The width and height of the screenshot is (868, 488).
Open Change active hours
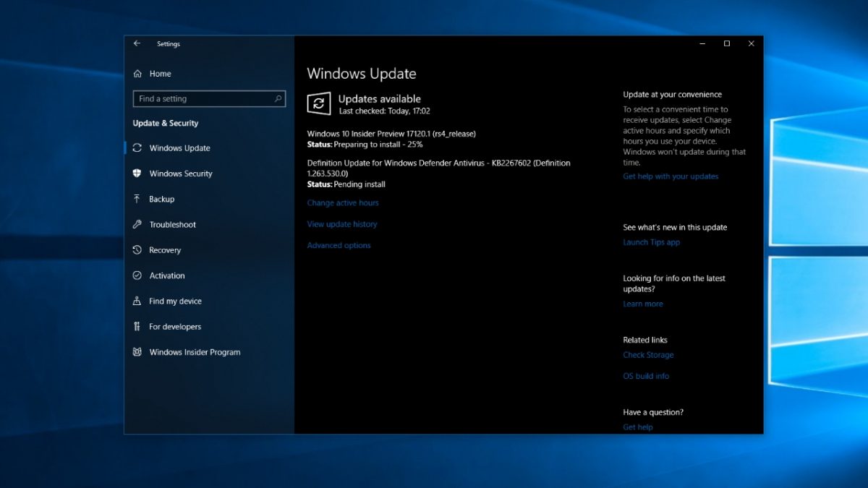point(342,202)
